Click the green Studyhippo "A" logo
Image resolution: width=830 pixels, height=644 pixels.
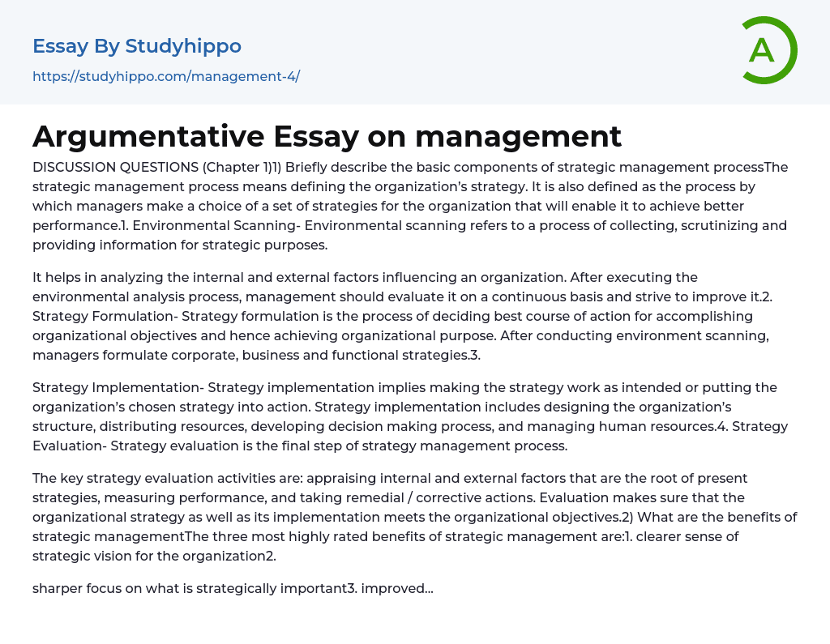(x=768, y=50)
